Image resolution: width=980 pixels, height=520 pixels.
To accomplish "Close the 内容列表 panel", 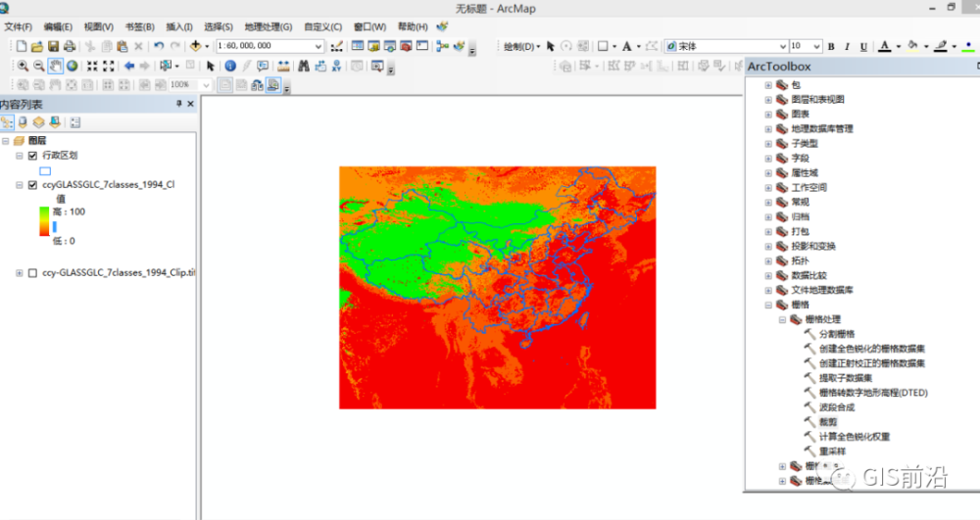I will point(191,104).
